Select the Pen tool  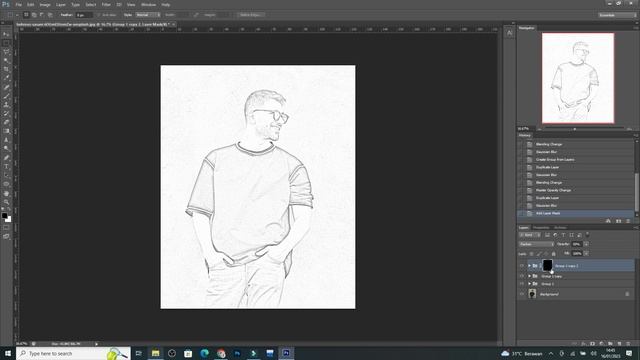point(6,158)
